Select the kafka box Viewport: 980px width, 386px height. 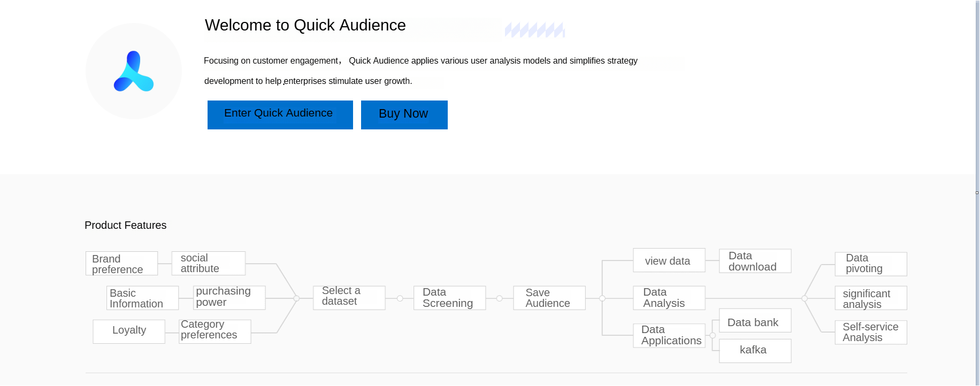click(755, 351)
